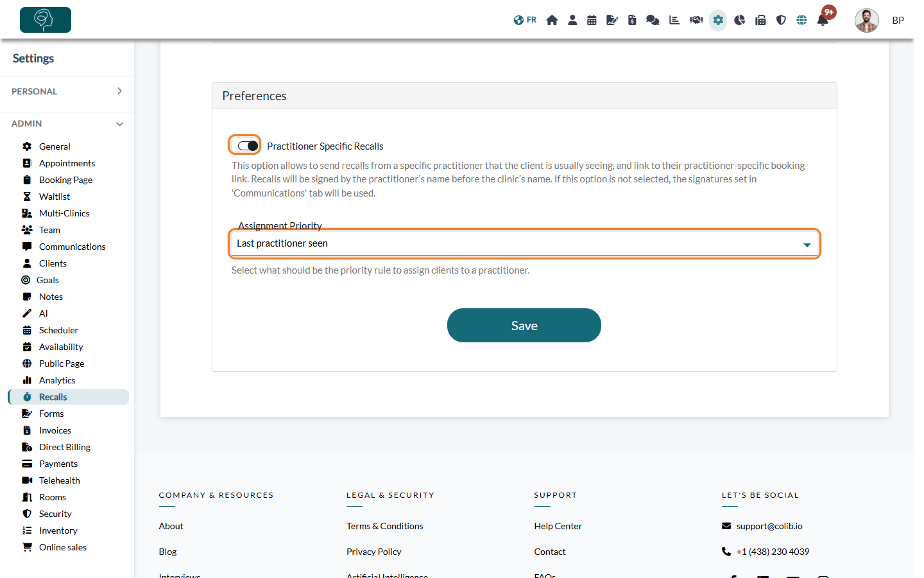
Task: Open the notifications bell icon
Action: click(823, 20)
